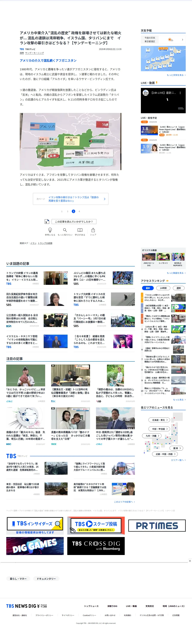
Task: Open the YouTube video three-dot menu
Action: point(180,93)
